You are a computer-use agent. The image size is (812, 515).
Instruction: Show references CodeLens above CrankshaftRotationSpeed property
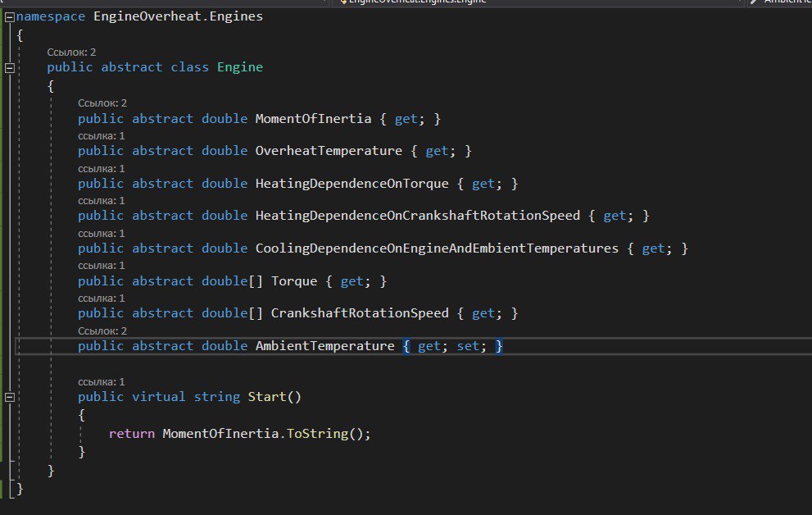click(x=102, y=299)
